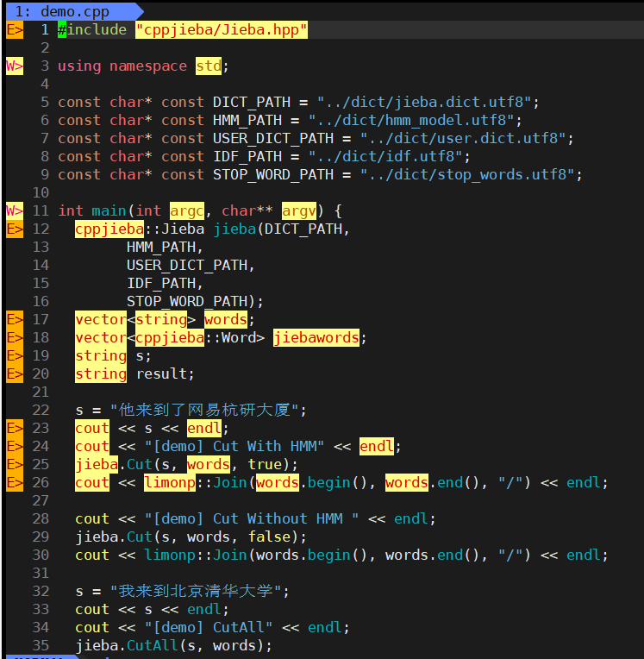Click the warning sign on line 11
This screenshot has height=659, width=644.
tap(15, 210)
